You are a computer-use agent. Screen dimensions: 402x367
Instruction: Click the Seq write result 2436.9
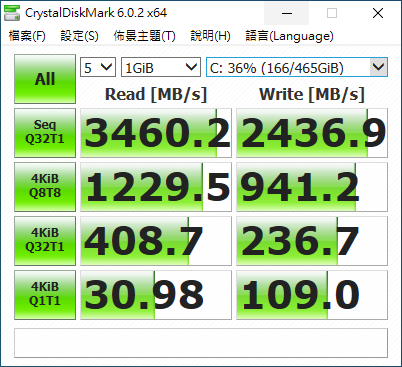tap(312, 133)
